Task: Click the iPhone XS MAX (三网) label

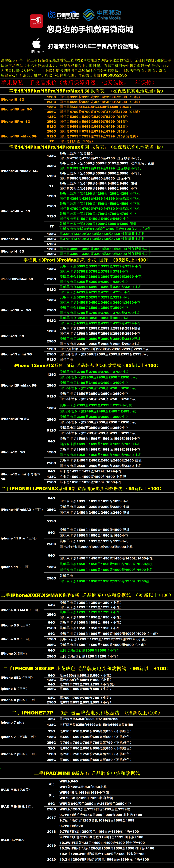Action: [20, 610]
